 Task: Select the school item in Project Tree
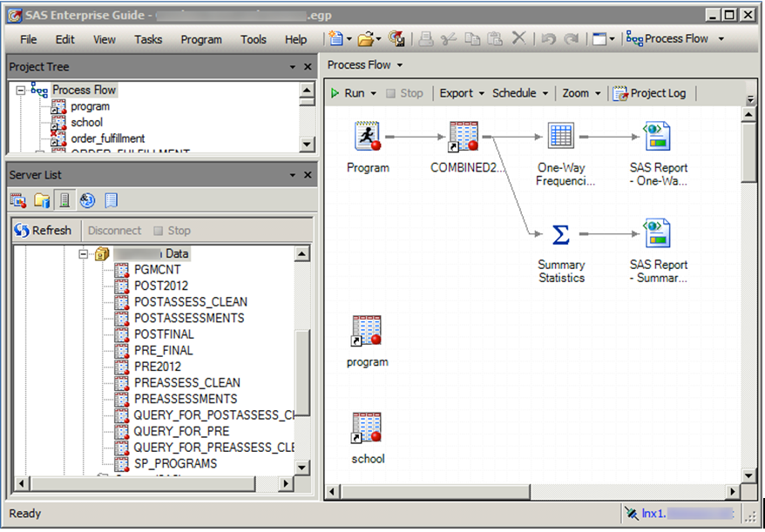click(x=87, y=123)
